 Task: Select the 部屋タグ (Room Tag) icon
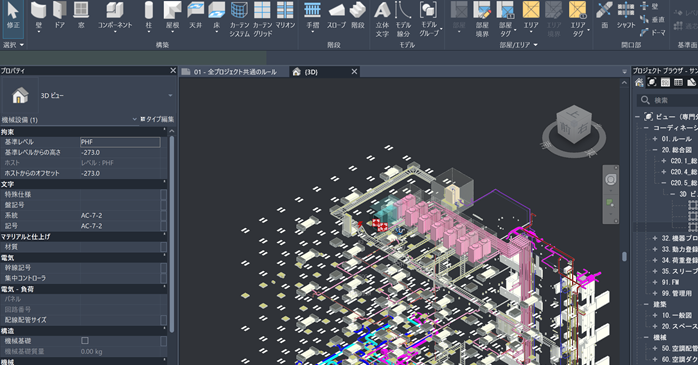(x=505, y=11)
